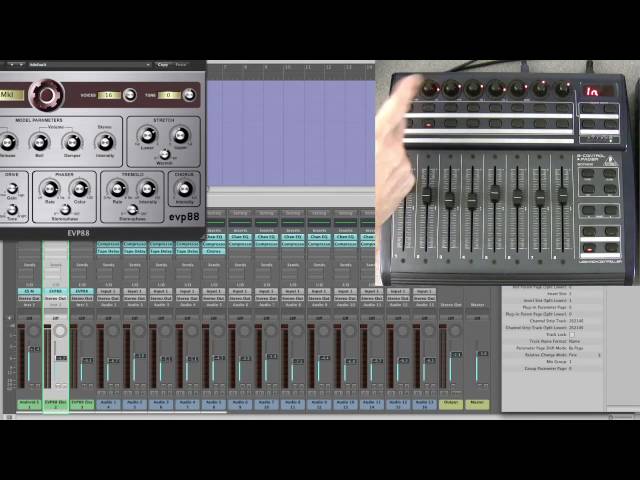Click the Tremolo Stereophase knob
The height and width of the screenshot is (480, 640).
pyautogui.click(x=132, y=210)
